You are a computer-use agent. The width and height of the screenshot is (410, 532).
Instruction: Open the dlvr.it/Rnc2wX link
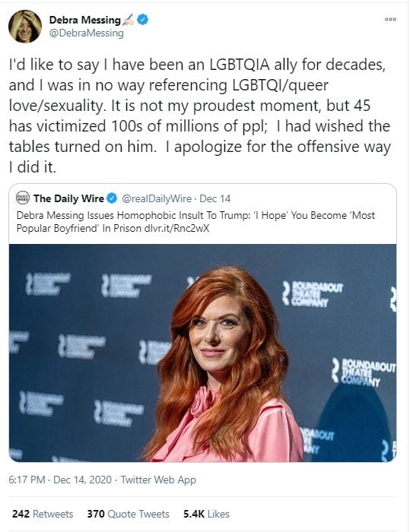(x=176, y=228)
